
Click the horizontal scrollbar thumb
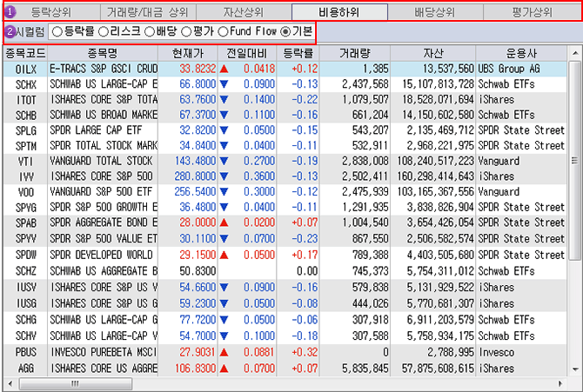[76, 383]
